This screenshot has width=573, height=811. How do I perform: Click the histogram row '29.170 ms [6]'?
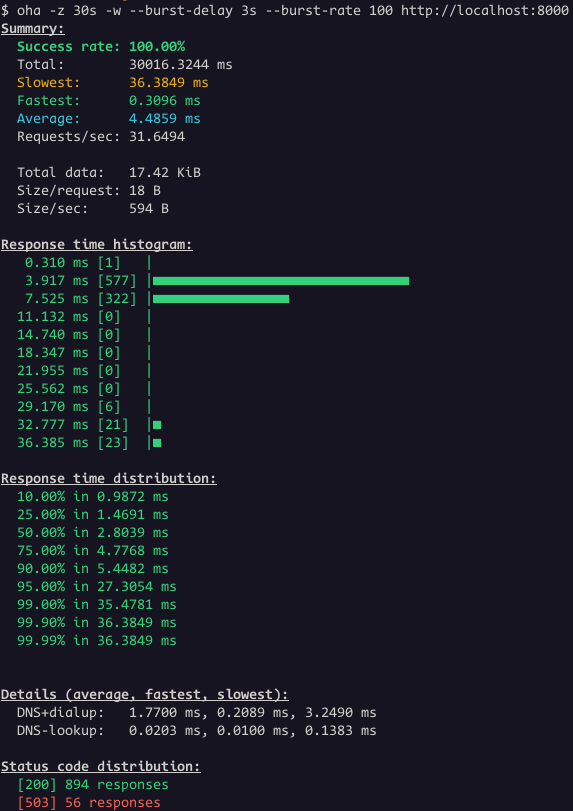[x=84, y=407]
